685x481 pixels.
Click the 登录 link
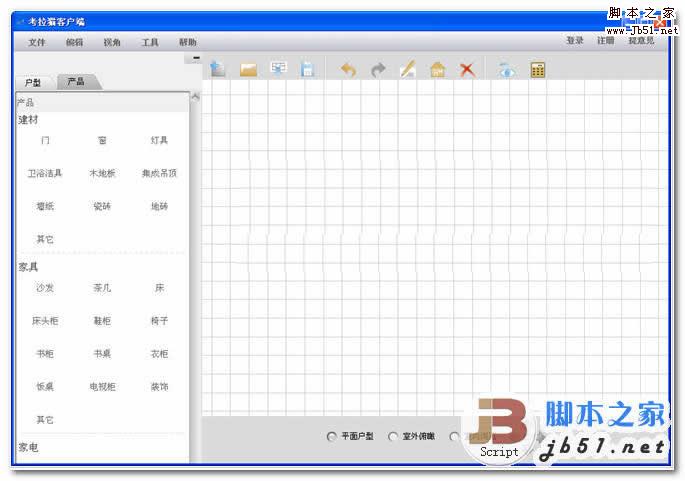pyautogui.click(x=574, y=41)
